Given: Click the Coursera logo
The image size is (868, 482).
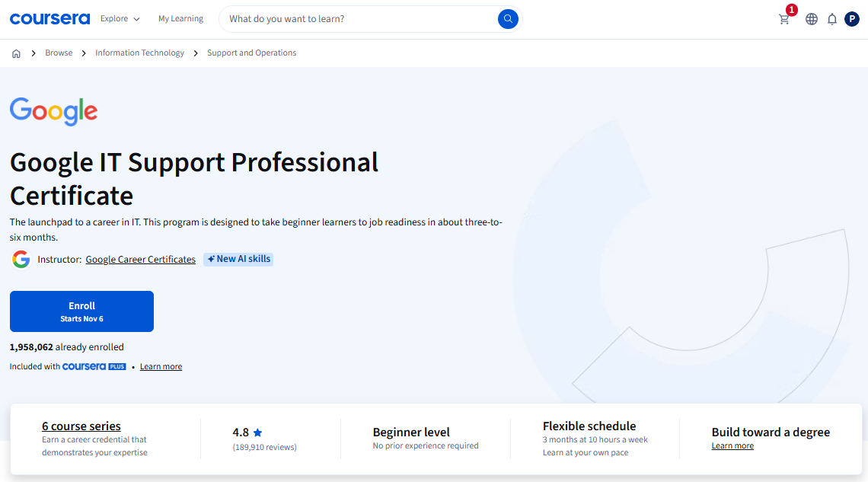Looking at the screenshot, I should click(49, 18).
